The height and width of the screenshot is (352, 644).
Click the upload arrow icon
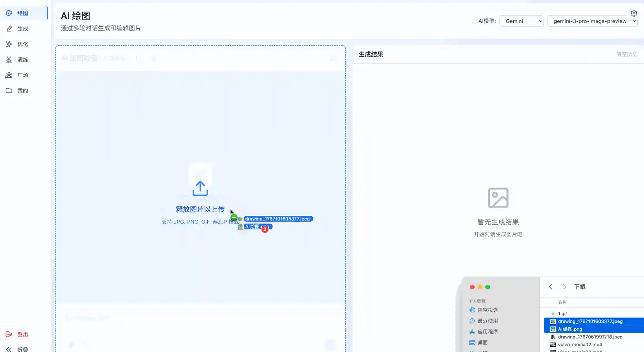coord(200,188)
